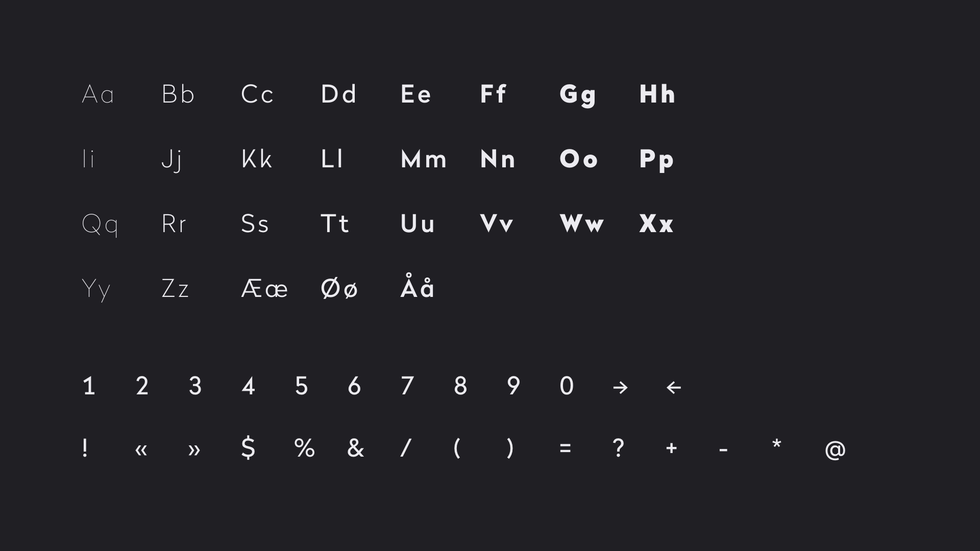The width and height of the screenshot is (980, 551).
Task: Select the plus sign glyph
Action: (x=671, y=448)
